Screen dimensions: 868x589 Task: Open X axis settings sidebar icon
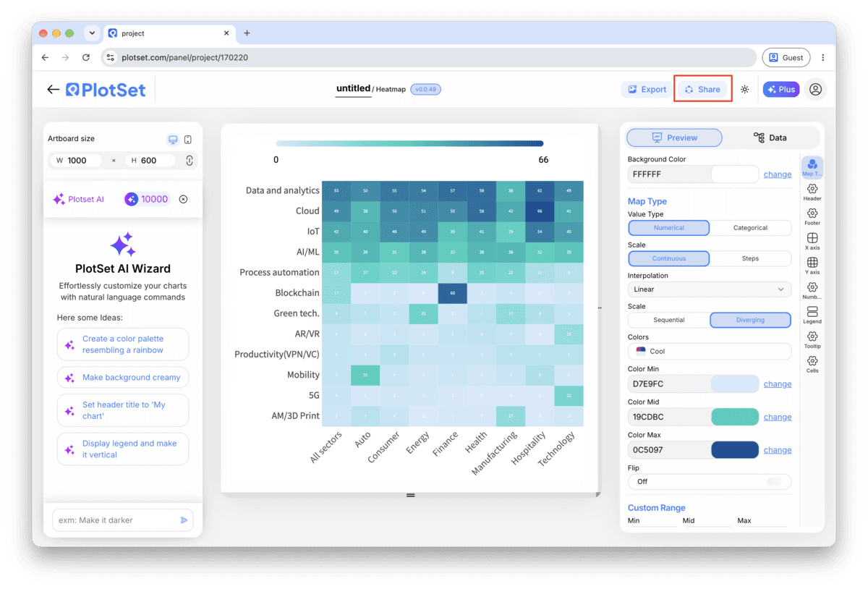tap(812, 242)
